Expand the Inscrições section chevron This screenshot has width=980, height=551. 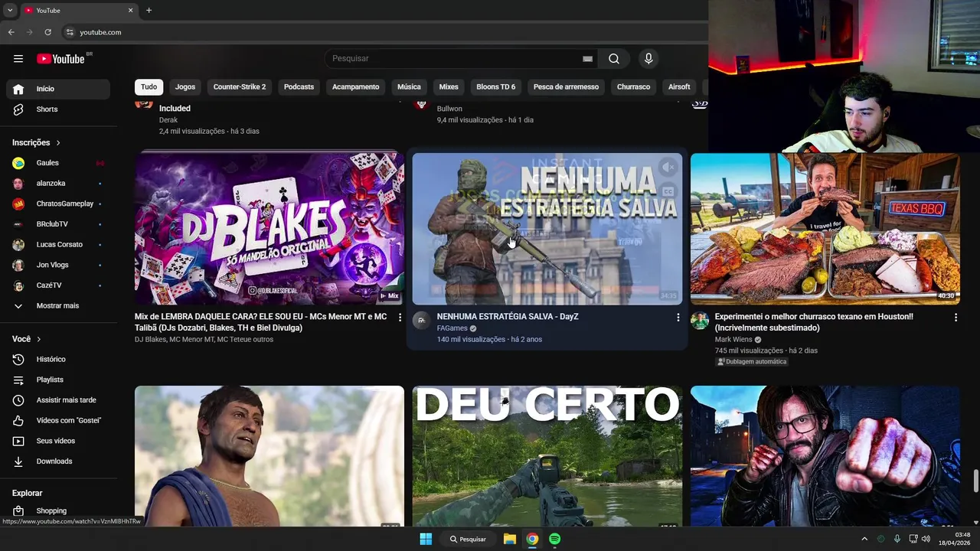tap(58, 143)
